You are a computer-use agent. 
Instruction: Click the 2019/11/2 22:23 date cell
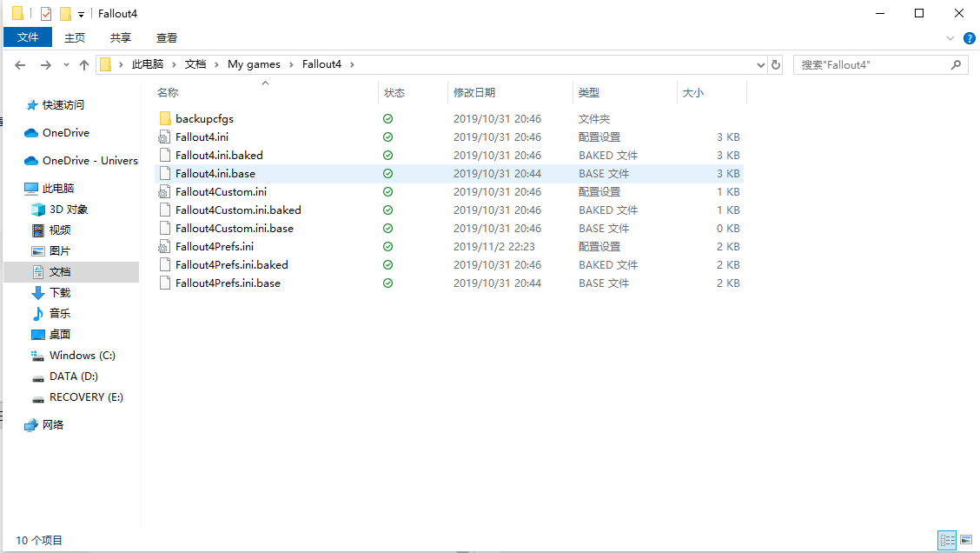(493, 246)
